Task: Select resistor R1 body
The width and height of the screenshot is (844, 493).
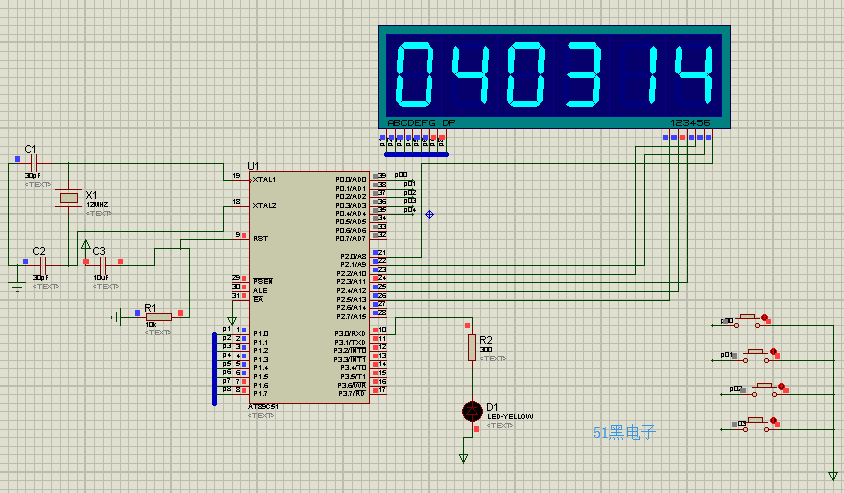Action: (159, 317)
